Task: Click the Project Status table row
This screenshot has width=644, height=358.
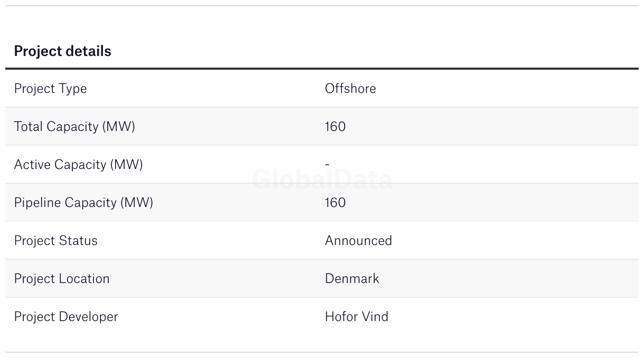Action: pyautogui.click(x=322, y=241)
